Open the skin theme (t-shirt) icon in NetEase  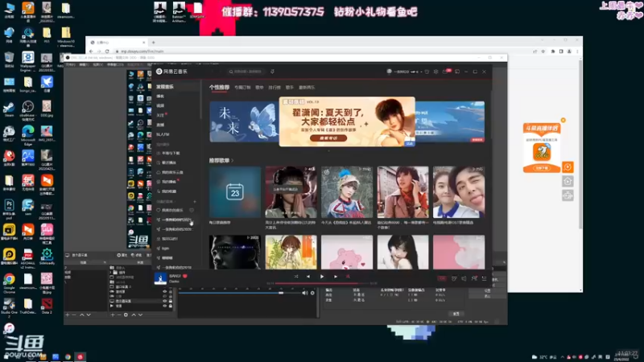(427, 72)
